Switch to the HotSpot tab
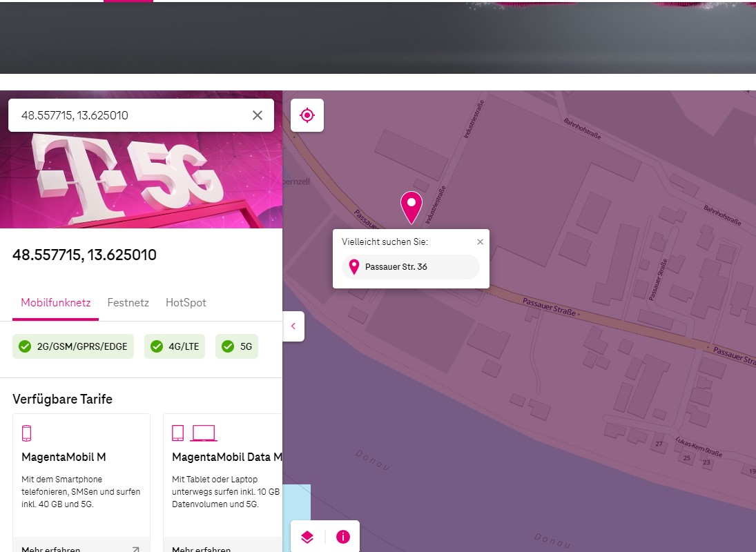 tap(186, 303)
